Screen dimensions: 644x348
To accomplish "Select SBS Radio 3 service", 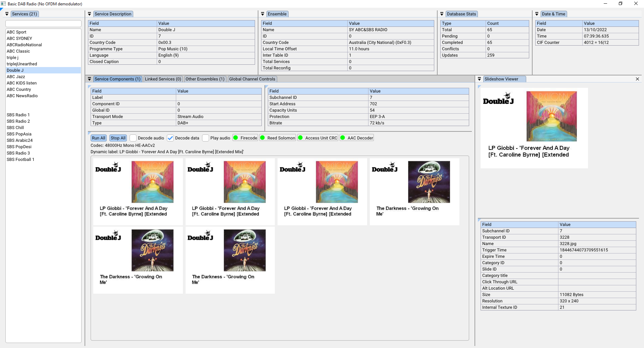I will click(x=43, y=153).
